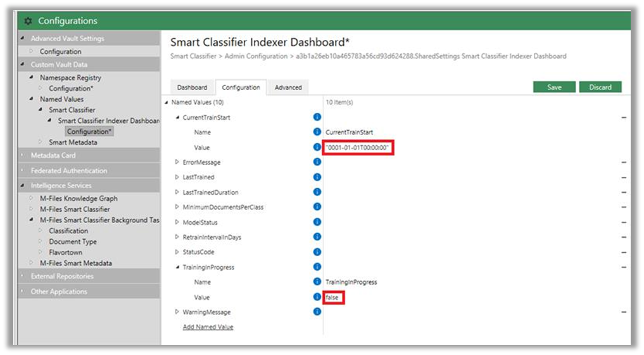
Task: Open the Advanced tab
Action: [288, 87]
